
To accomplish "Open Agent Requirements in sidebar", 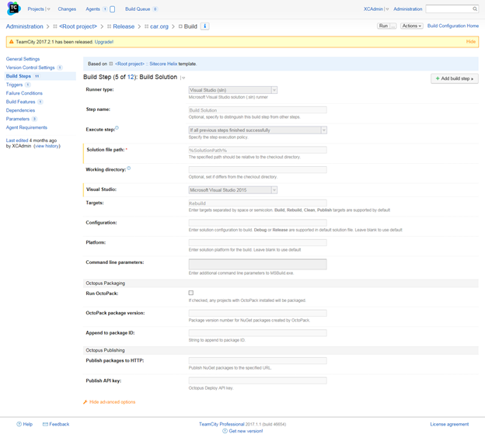I will click(x=26, y=127).
